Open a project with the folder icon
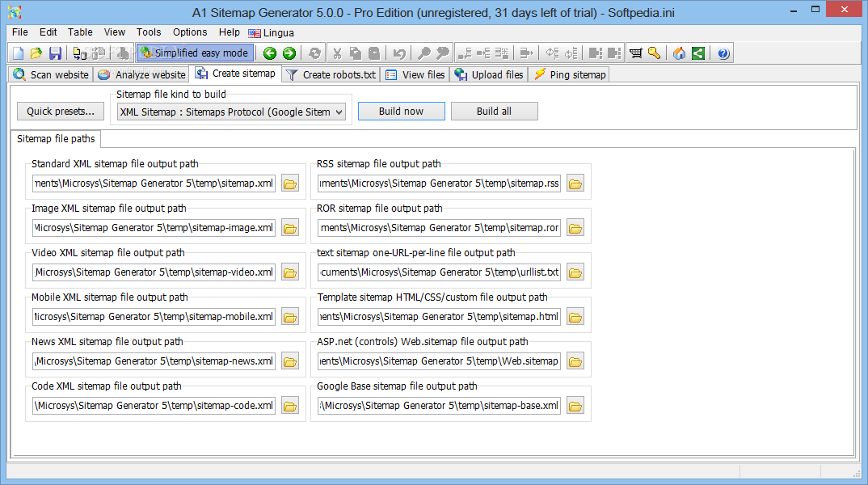The height and width of the screenshot is (485, 868). pos(36,53)
